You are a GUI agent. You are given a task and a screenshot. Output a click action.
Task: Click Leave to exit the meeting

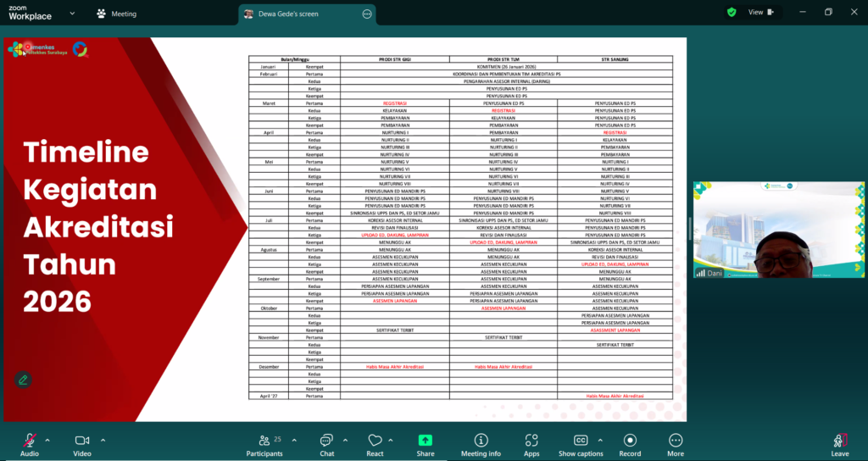point(840,443)
